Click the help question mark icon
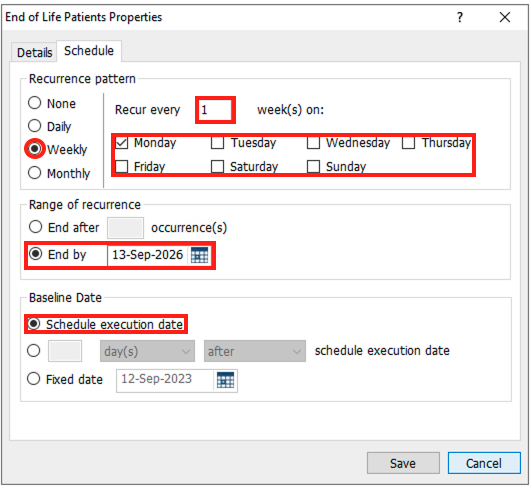 (x=460, y=17)
